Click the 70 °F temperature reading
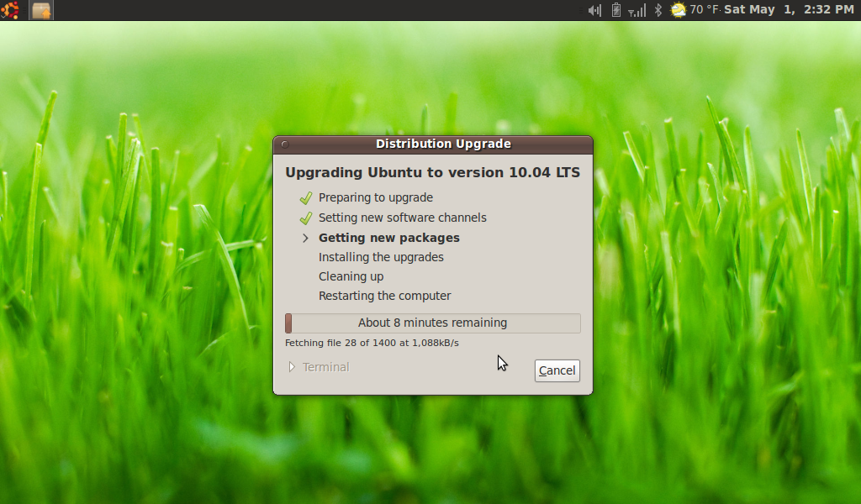The height and width of the screenshot is (504, 861). [x=705, y=10]
